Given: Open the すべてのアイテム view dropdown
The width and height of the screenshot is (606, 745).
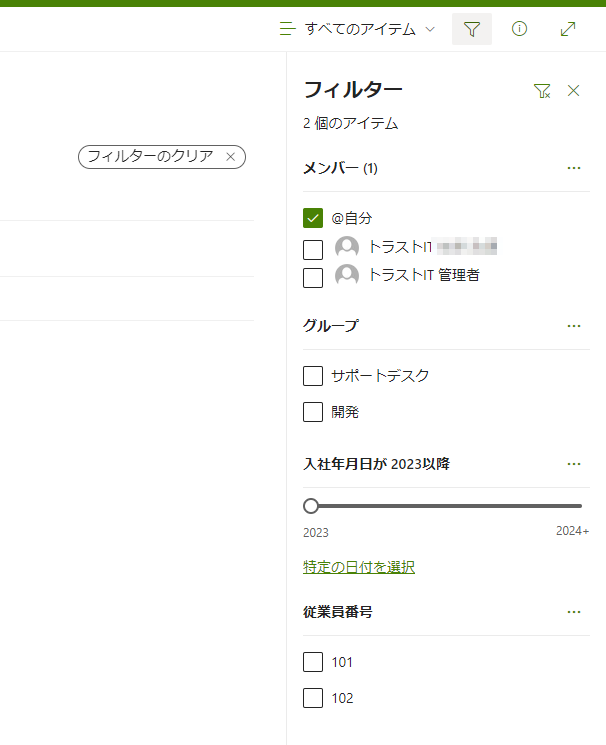Looking at the screenshot, I should coord(358,29).
